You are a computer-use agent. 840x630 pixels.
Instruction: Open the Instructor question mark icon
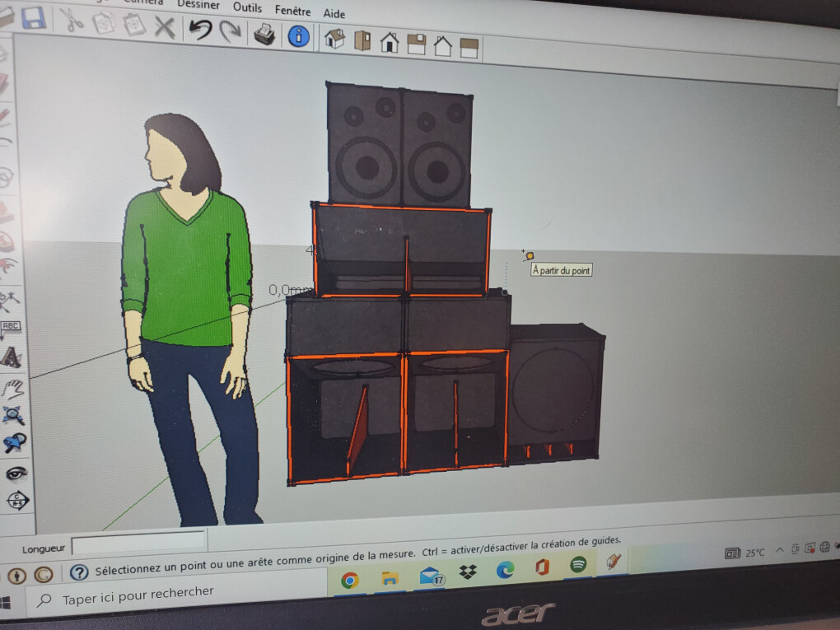[79, 572]
